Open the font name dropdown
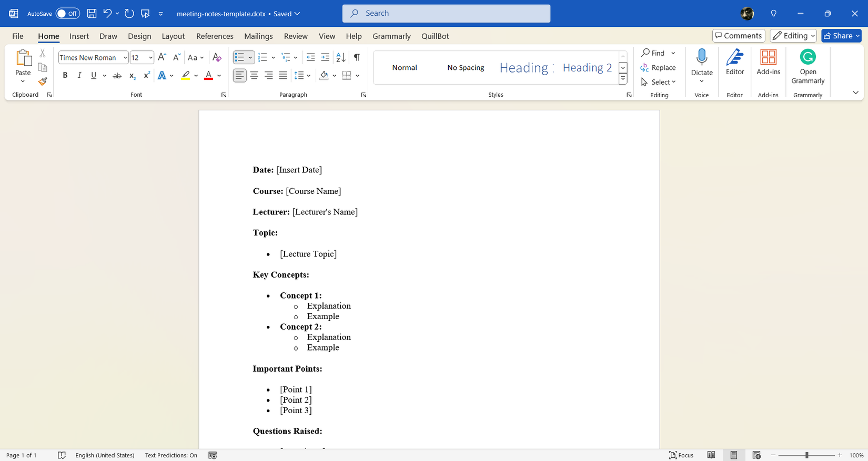The width and height of the screenshot is (868, 461). [125, 58]
